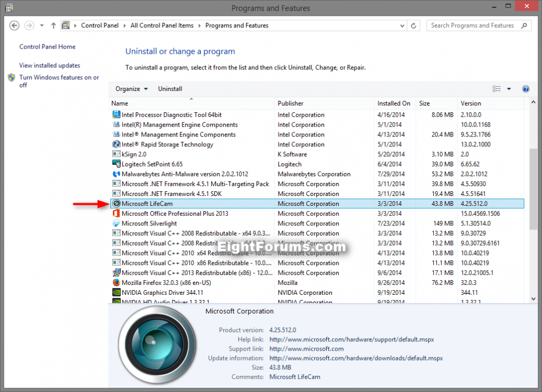Image resolution: width=542 pixels, height=392 pixels.
Task: Open View installed updates link
Action: pyautogui.click(x=50, y=65)
